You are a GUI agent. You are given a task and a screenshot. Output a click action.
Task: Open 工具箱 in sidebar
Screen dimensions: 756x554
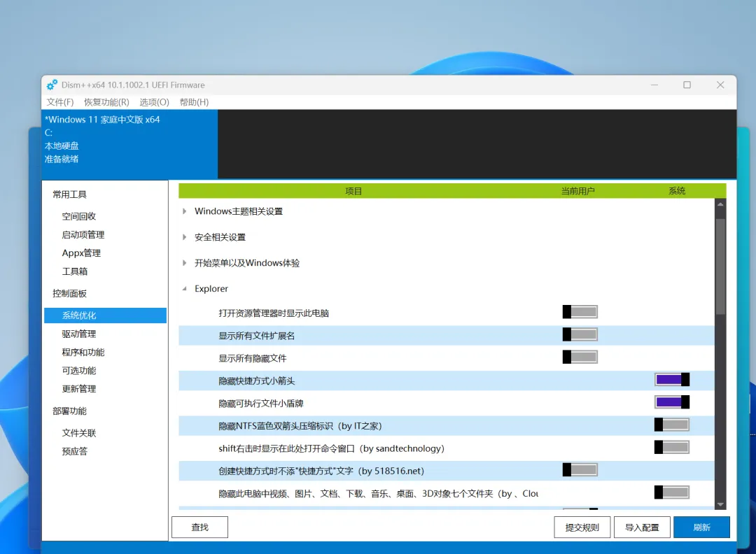point(75,271)
